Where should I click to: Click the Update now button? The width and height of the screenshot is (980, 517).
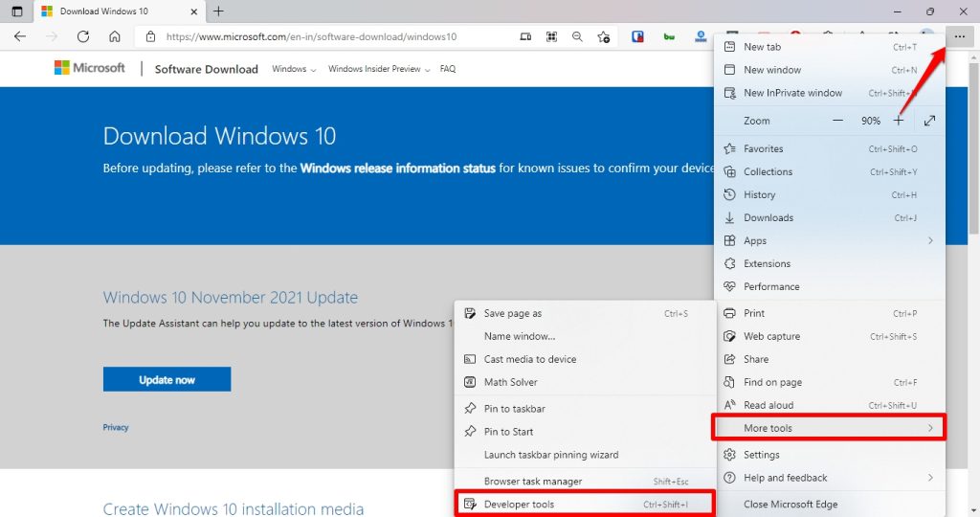click(167, 379)
